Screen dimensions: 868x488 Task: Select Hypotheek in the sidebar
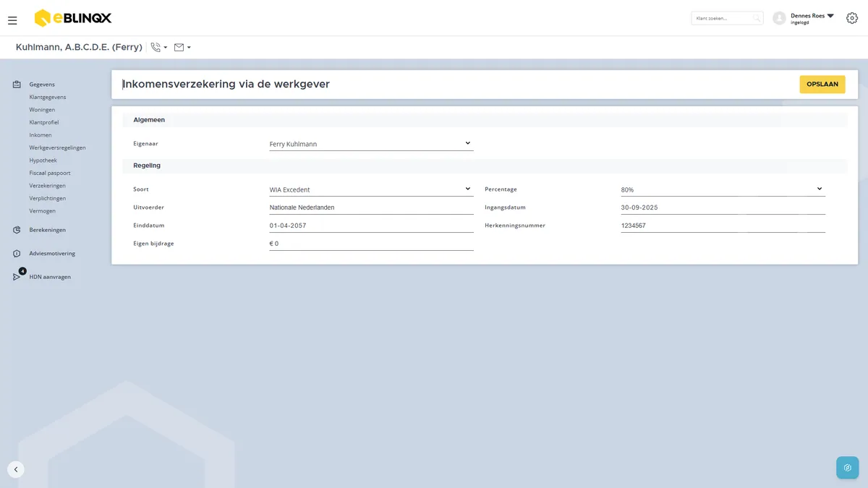point(43,160)
